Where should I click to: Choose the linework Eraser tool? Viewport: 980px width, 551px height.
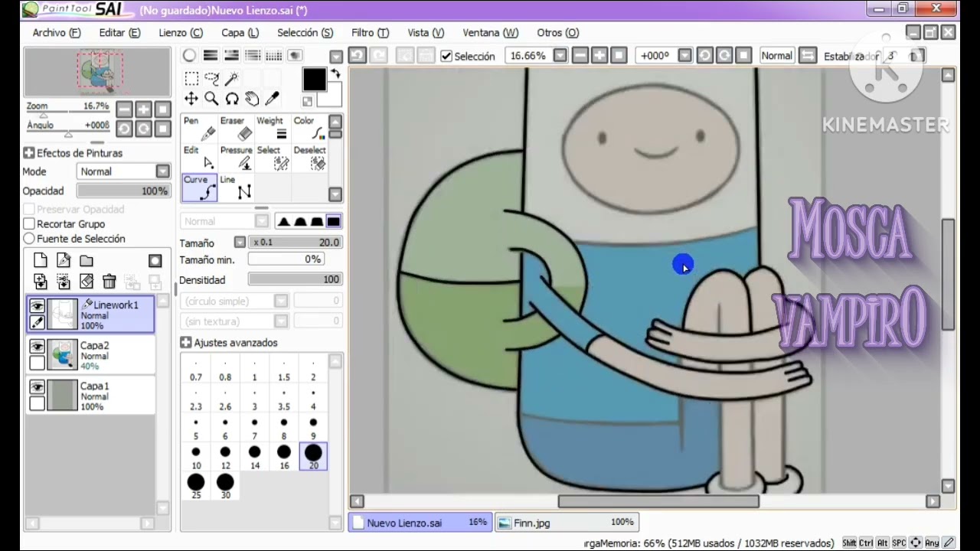[236, 129]
